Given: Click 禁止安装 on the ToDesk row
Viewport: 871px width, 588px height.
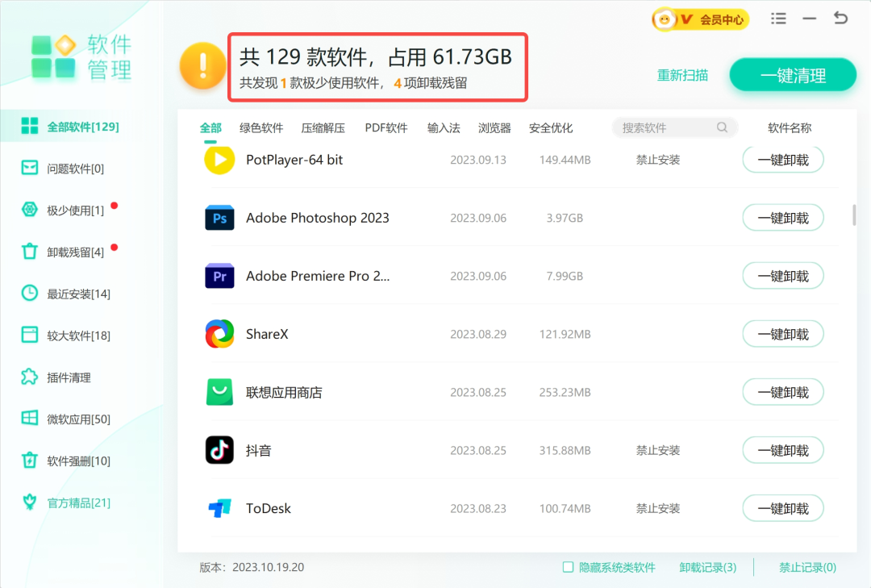Looking at the screenshot, I should 658,508.
